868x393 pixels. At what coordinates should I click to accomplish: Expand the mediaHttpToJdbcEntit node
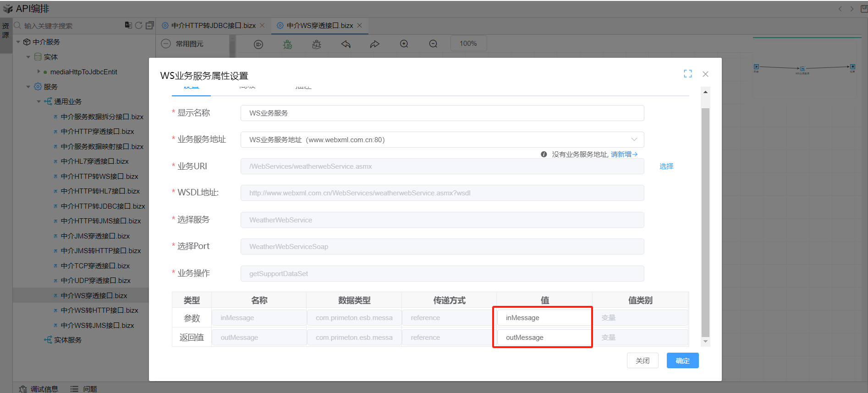39,72
